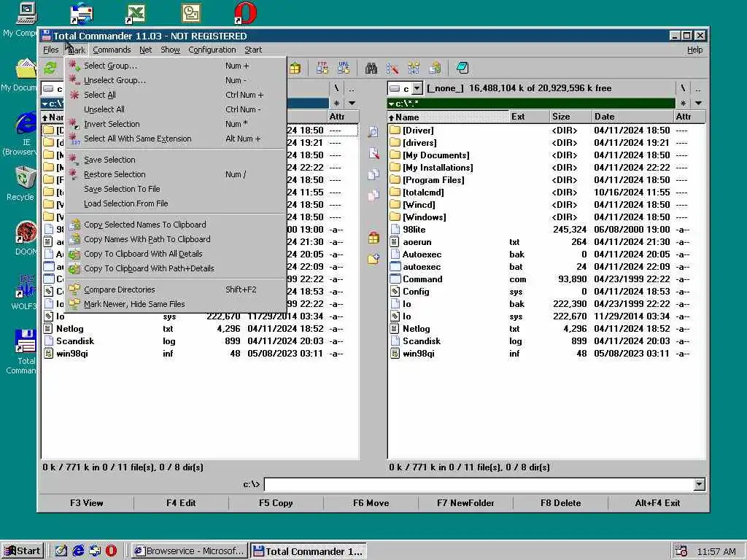Click the Alt+F4 Exit button

tap(657, 503)
